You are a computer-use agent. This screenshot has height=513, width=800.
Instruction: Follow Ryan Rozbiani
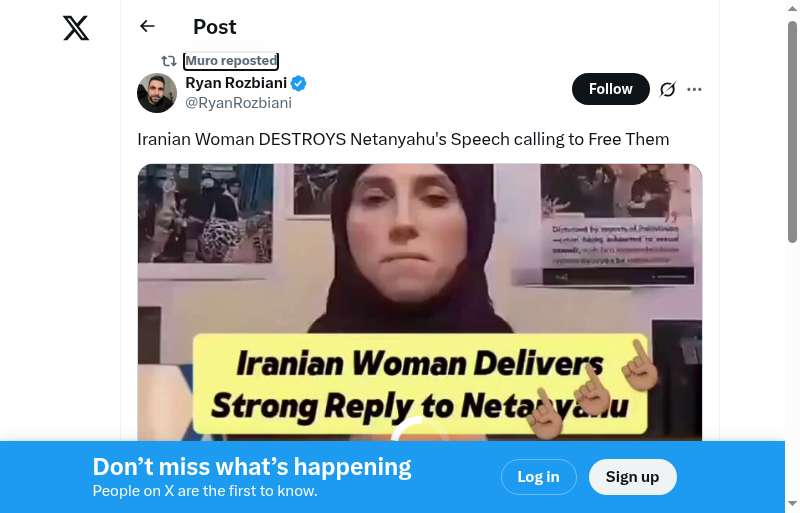pos(611,89)
